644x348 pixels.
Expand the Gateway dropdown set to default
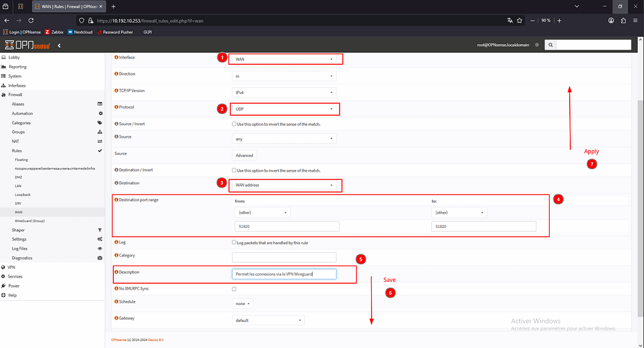coord(268,320)
